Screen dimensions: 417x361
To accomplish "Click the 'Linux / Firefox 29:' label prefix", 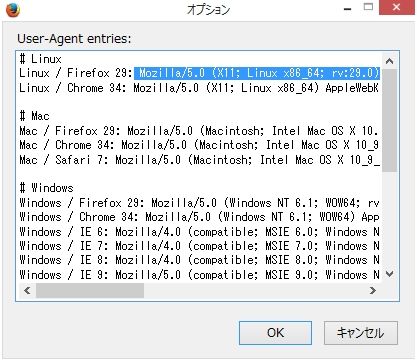I will 76,73.
